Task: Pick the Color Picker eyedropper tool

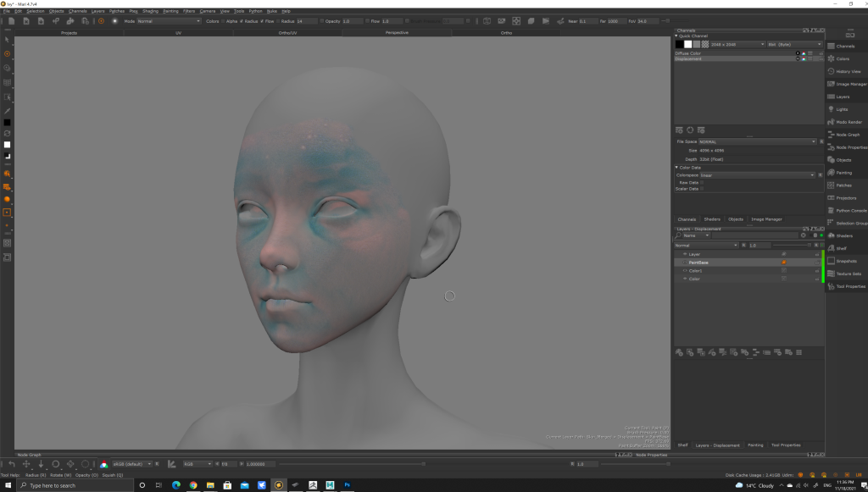Action: click(x=7, y=111)
